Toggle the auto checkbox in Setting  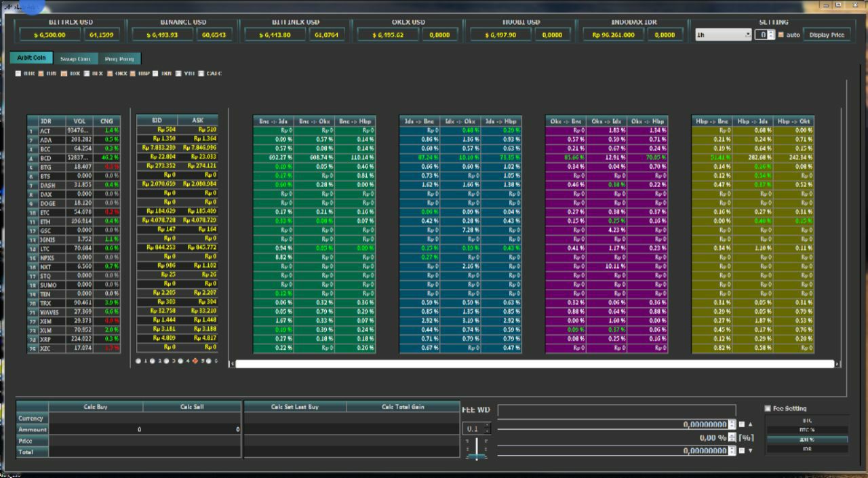(x=781, y=35)
